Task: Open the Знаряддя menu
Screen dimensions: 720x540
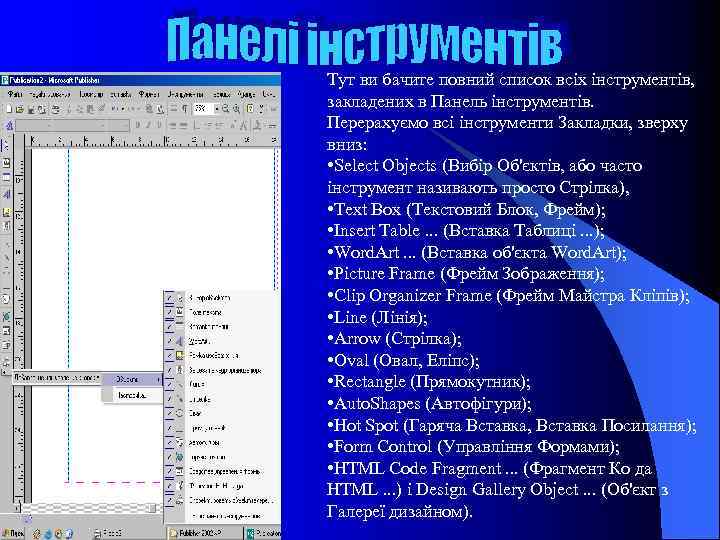Action: [x=186, y=94]
